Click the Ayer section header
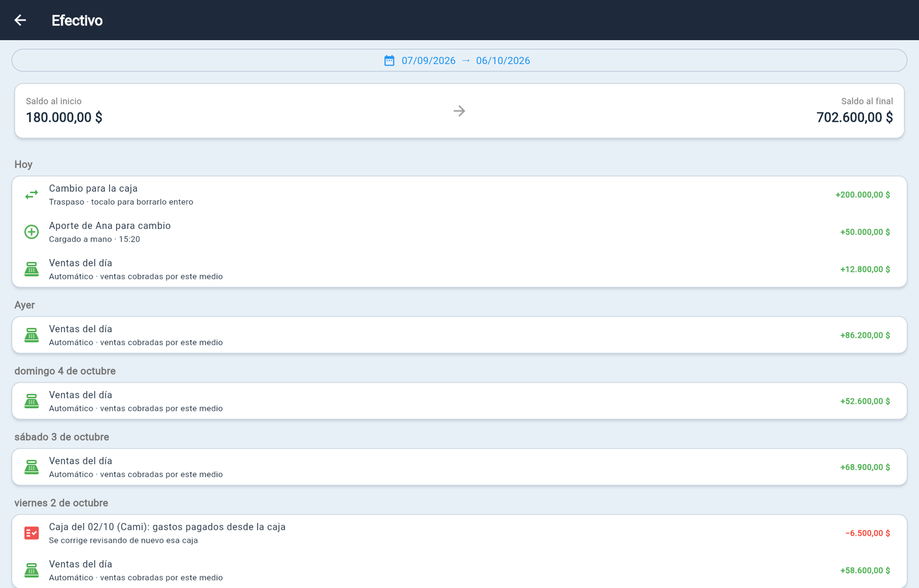919x588 pixels. tap(25, 305)
